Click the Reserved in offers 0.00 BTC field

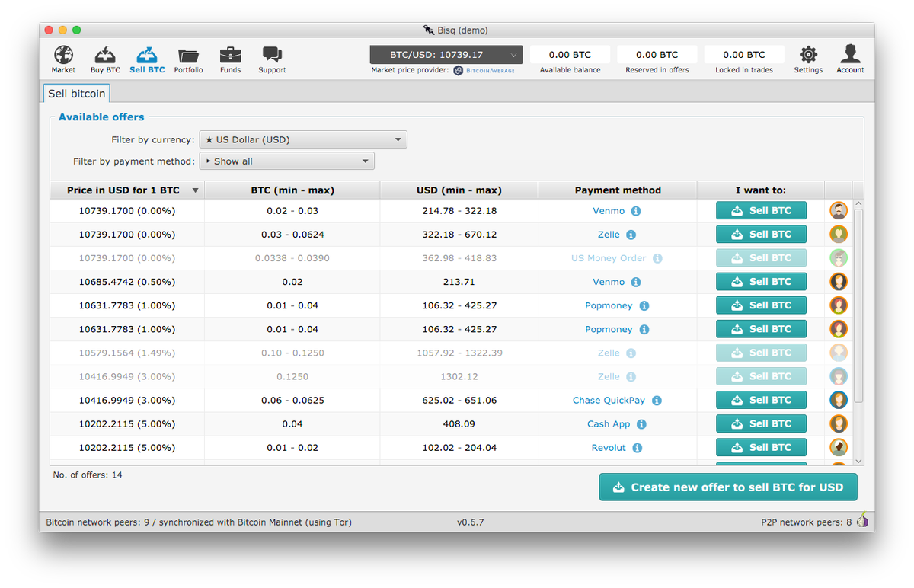pyautogui.click(x=657, y=55)
